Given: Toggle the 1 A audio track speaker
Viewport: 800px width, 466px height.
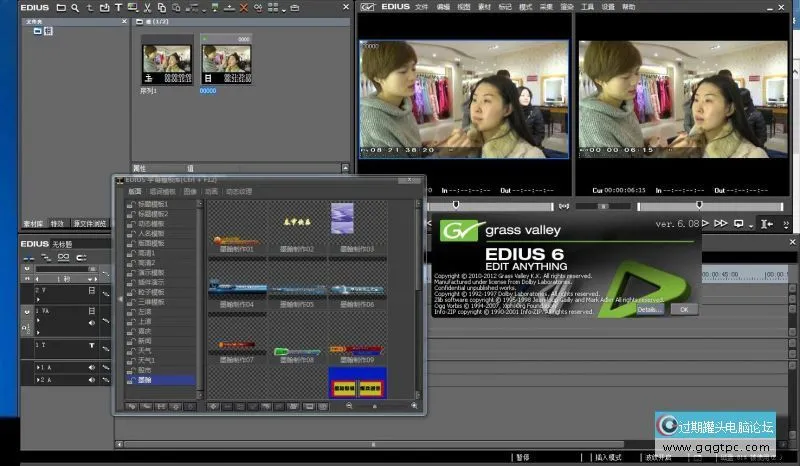Looking at the screenshot, I should coord(91,368).
